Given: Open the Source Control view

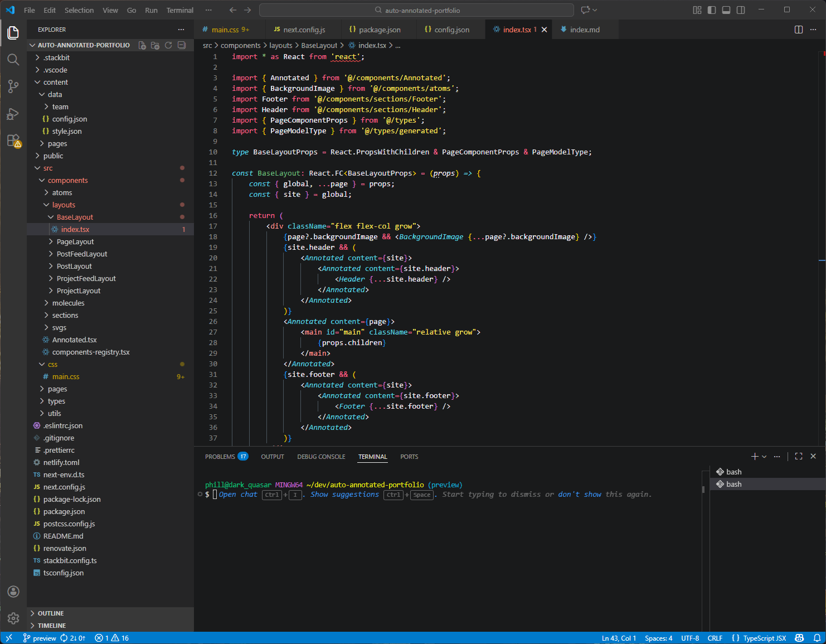Looking at the screenshot, I should (13, 86).
